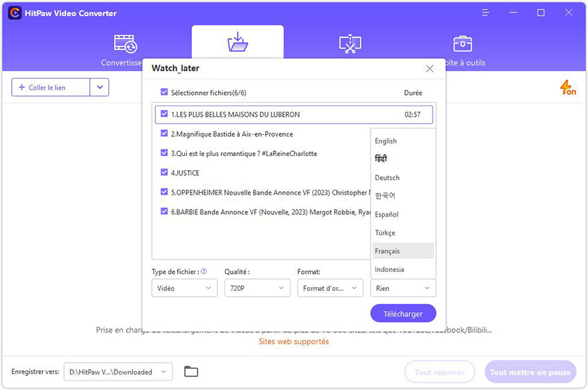Open the hamburger menu in title bar
This screenshot has width=588, height=390.
[x=485, y=13]
